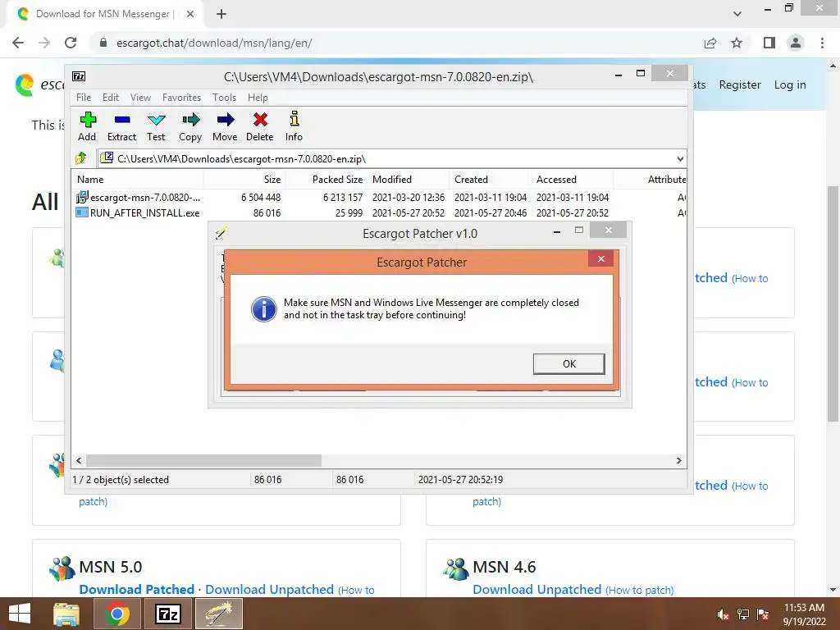This screenshot has height=630, width=840.
Task: Click MSN 5.0 Download Patched link
Action: click(137, 589)
